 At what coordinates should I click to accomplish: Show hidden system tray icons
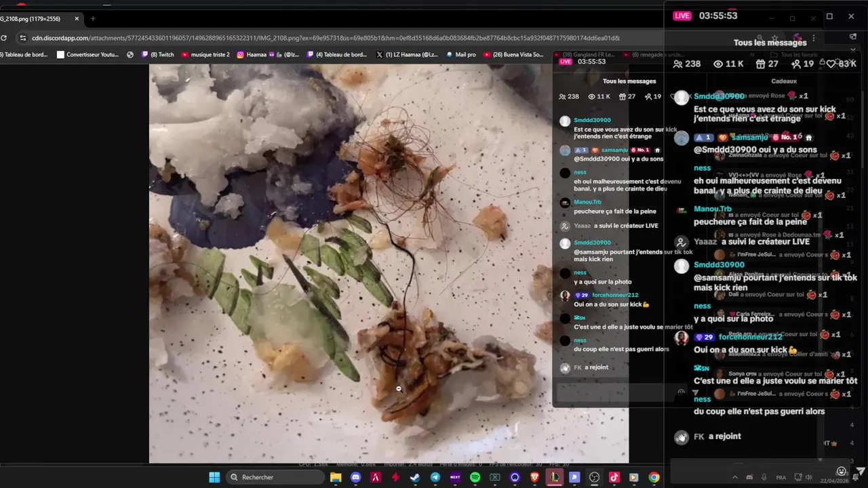(734, 477)
